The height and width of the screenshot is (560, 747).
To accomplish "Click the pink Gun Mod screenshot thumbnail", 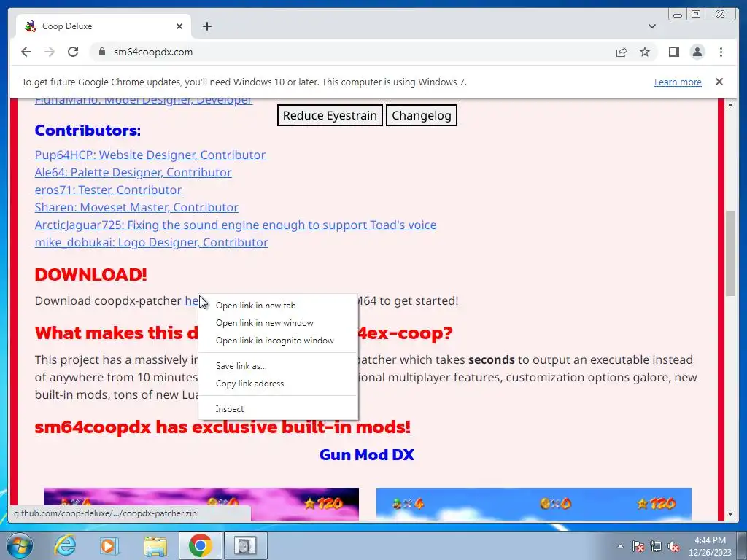I will (x=201, y=504).
